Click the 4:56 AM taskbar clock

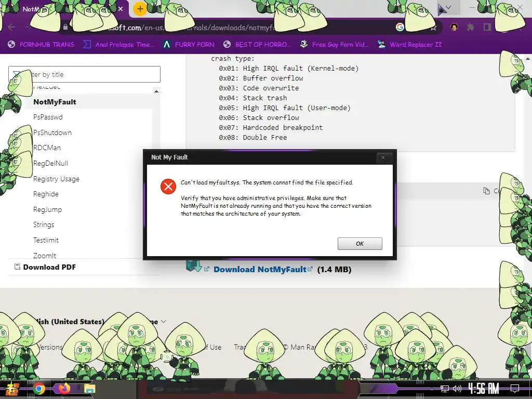484,389
